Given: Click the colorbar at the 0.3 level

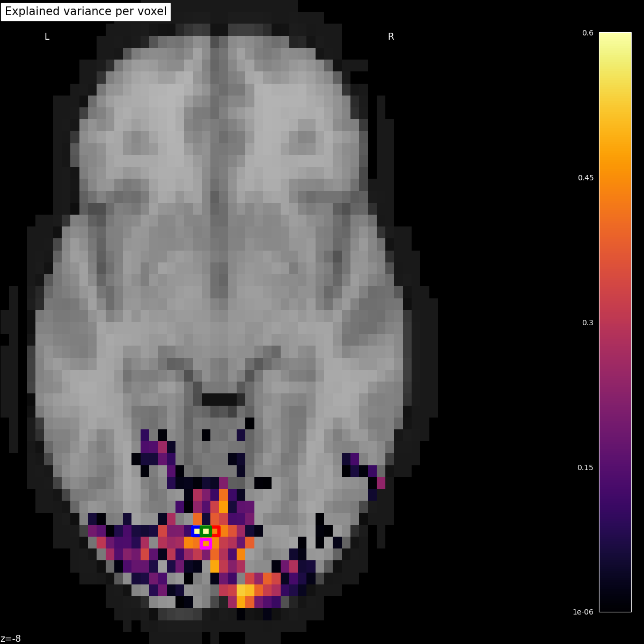Looking at the screenshot, I should tap(615, 323).
